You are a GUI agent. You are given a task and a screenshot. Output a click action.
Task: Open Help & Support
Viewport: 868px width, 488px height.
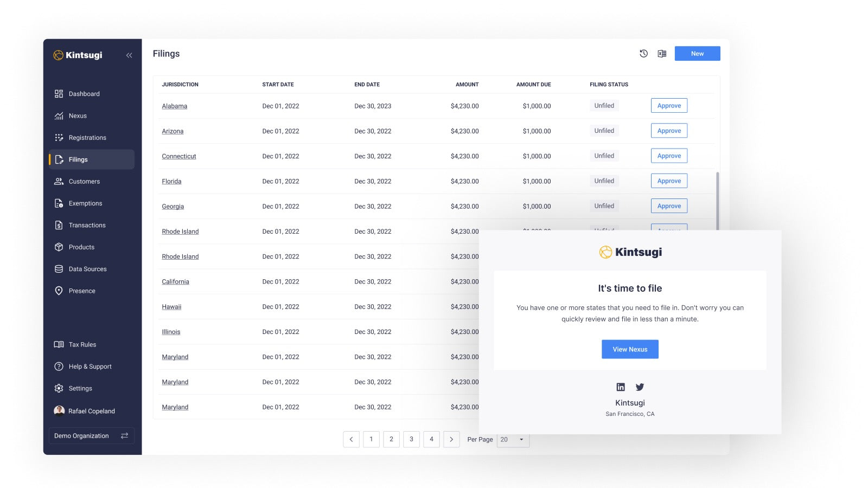click(90, 367)
